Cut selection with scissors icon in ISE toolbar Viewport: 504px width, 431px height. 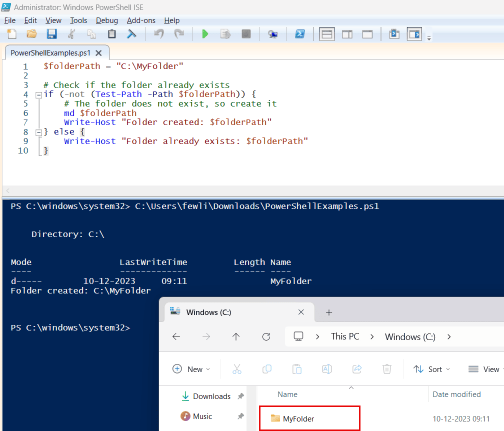pos(71,33)
